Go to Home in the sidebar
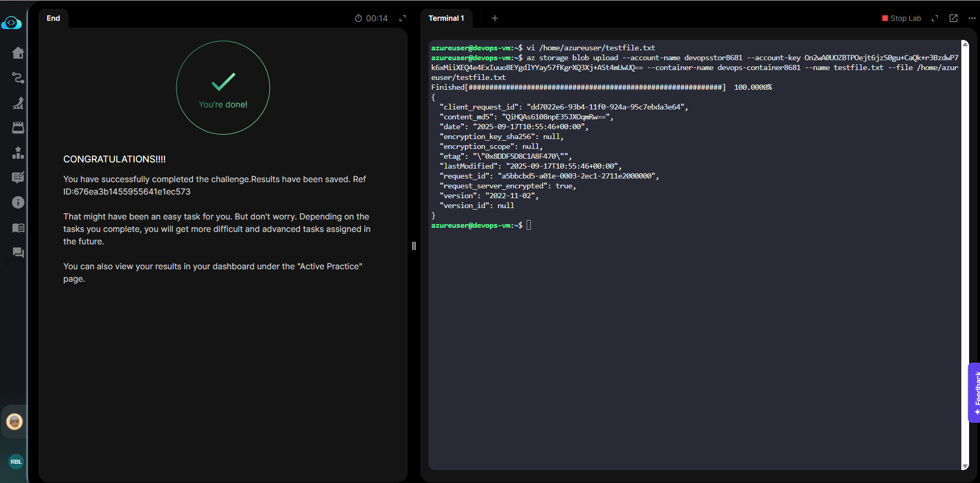980x483 pixels. coord(18,53)
